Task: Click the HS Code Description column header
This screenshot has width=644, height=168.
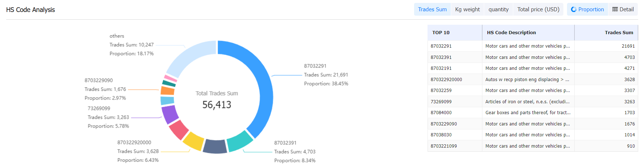Action: (x=511, y=33)
